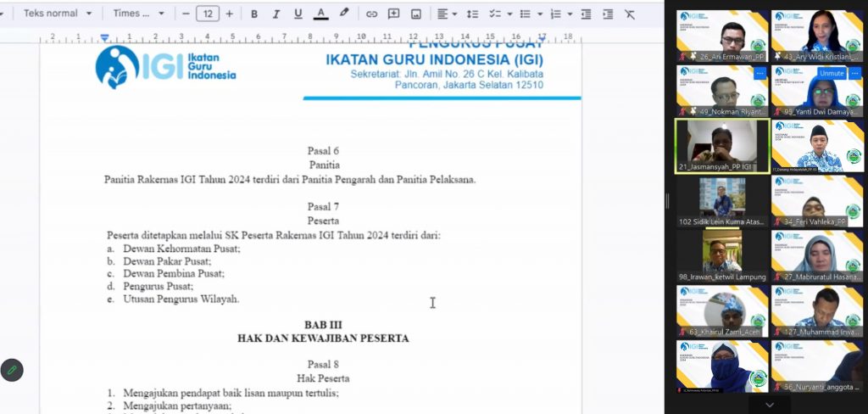Viewport: 868px width, 414px height.
Task: Click the font size field showing 12
Action: pos(208,14)
